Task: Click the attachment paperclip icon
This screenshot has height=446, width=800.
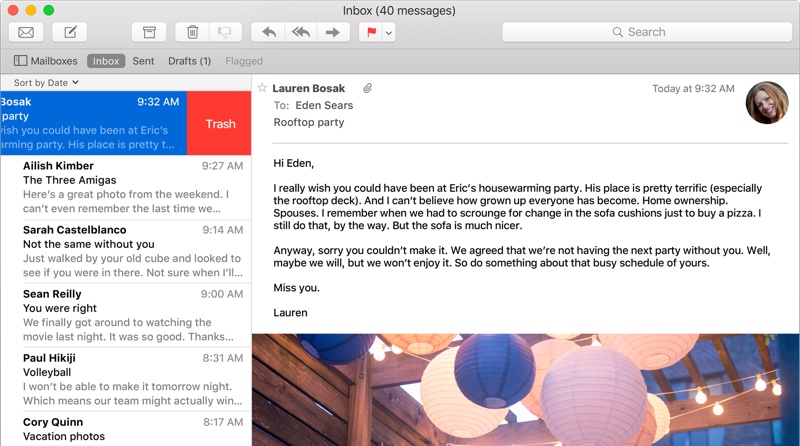Action: pos(367,88)
